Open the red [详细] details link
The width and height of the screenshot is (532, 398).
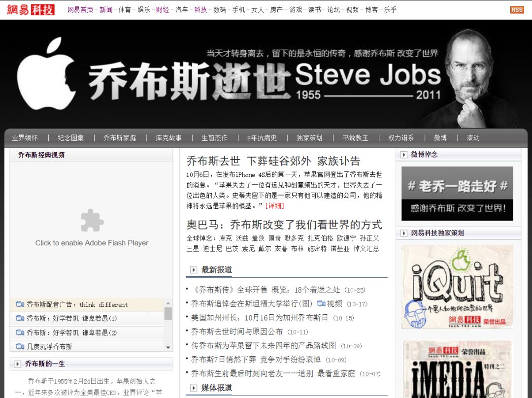[x=274, y=206]
